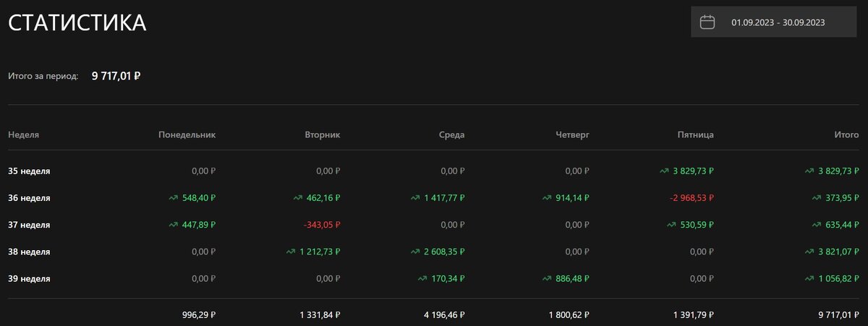868x326 pixels.
Task: Click the Thursday value 886,48 ₽
Action: (573, 278)
